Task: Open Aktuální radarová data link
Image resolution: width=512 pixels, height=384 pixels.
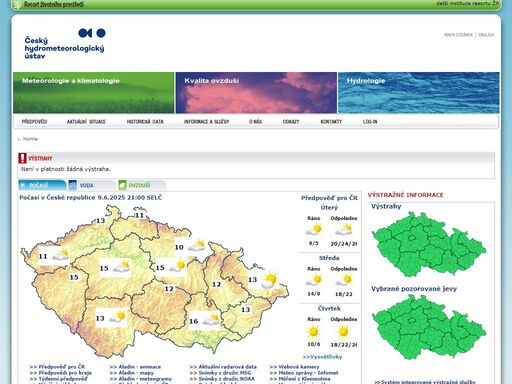Action: point(223,367)
